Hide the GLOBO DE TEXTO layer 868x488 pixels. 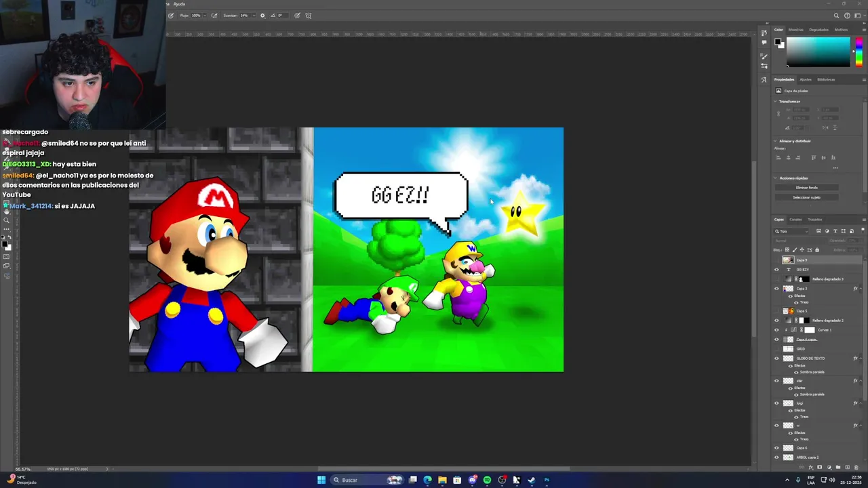[x=777, y=359]
